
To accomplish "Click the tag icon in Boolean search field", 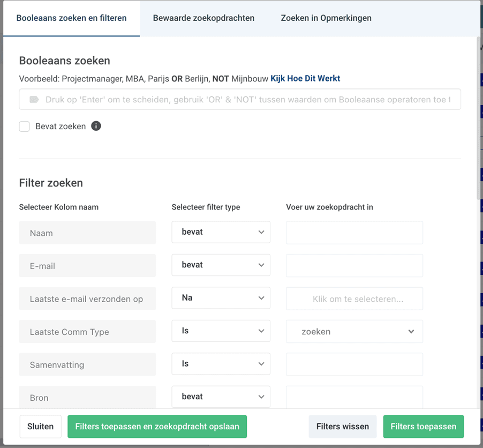I will pyautogui.click(x=34, y=100).
